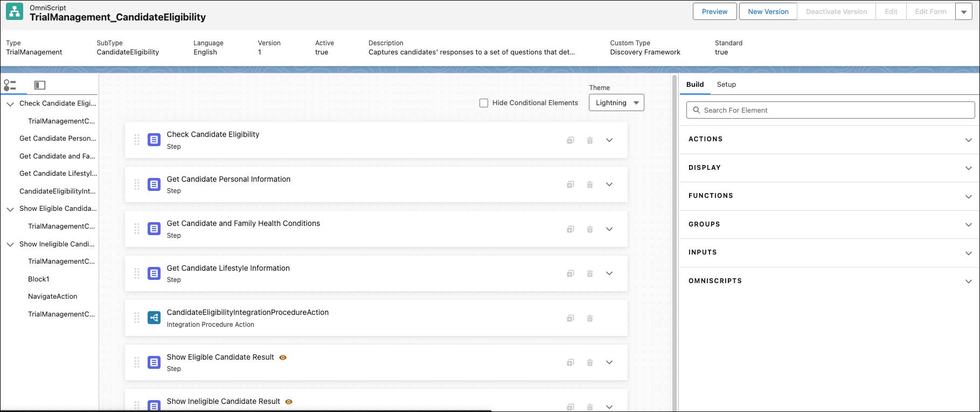Grab the drag handle of Check Candidate Eligibility
Viewport: 980px width, 412px height.
pyautogui.click(x=137, y=140)
